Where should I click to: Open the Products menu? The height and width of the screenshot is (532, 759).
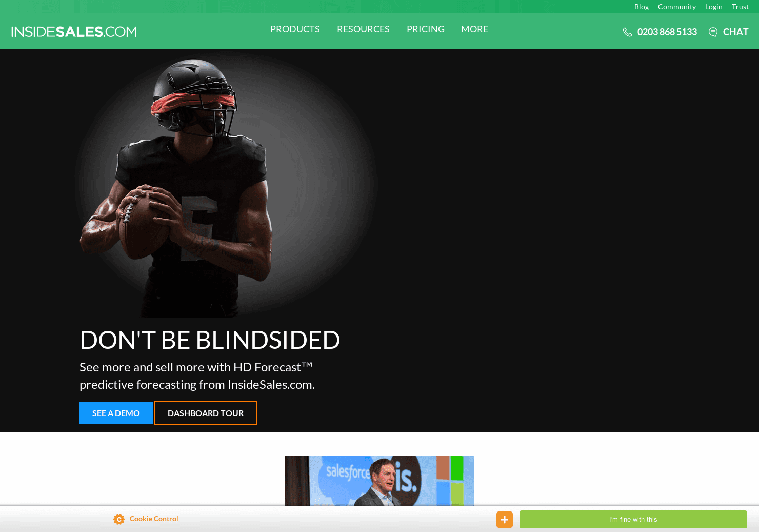(x=295, y=29)
